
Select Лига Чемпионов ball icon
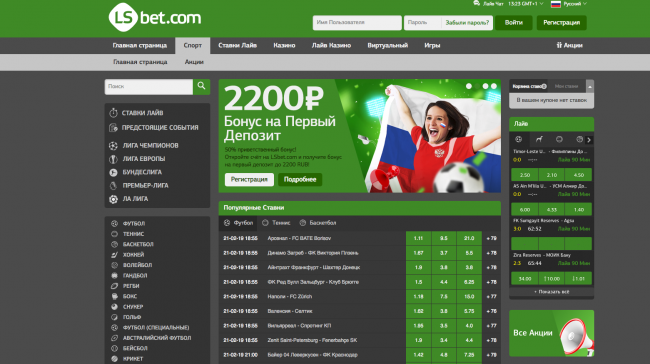click(113, 146)
